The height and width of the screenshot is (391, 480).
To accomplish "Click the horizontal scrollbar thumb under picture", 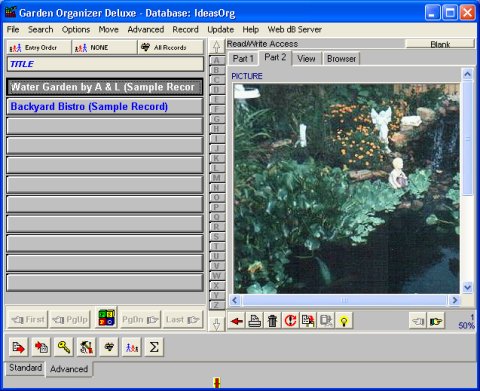I will coord(344,300).
